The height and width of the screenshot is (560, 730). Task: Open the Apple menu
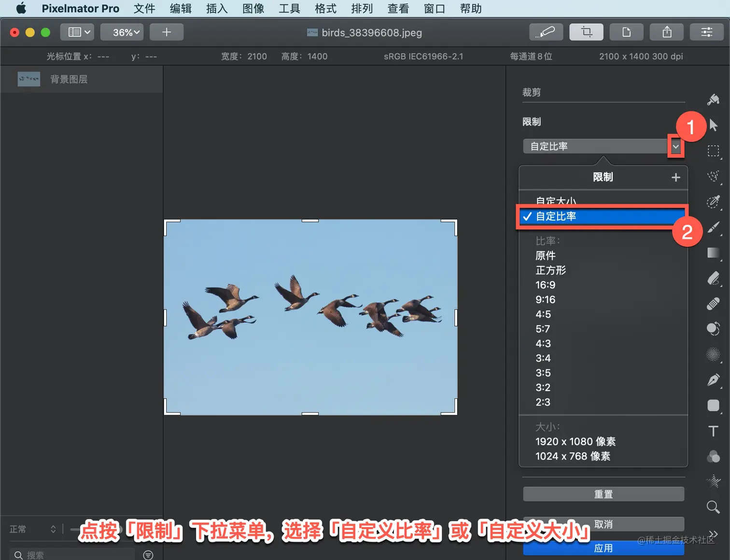(21, 8)
